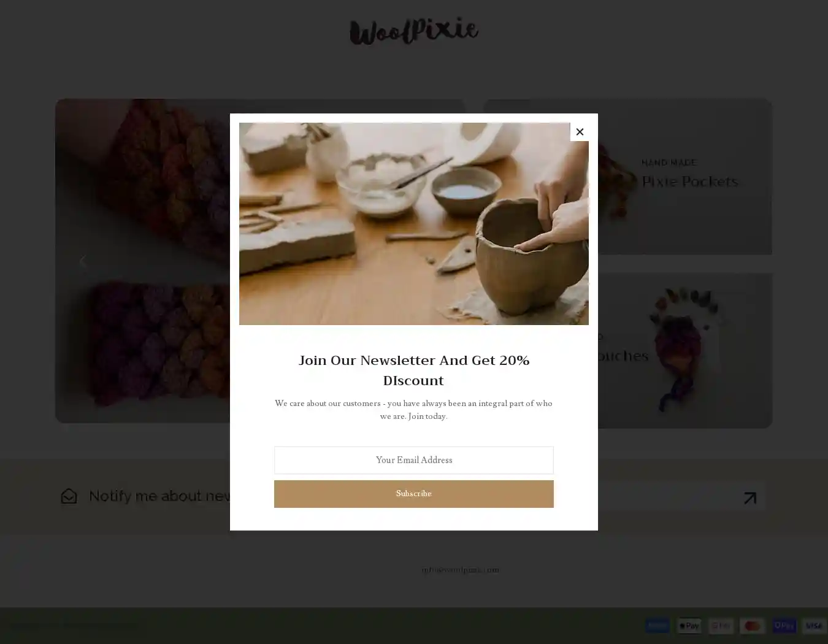Click the Mastercard payment icon
This screenshot has height=644, width=828.
[752, 626]
